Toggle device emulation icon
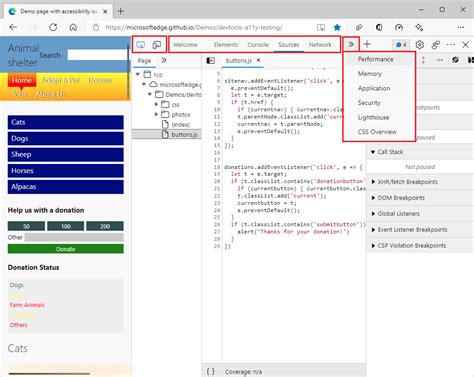This screenshot has width=474, height=377. point(157,45)
